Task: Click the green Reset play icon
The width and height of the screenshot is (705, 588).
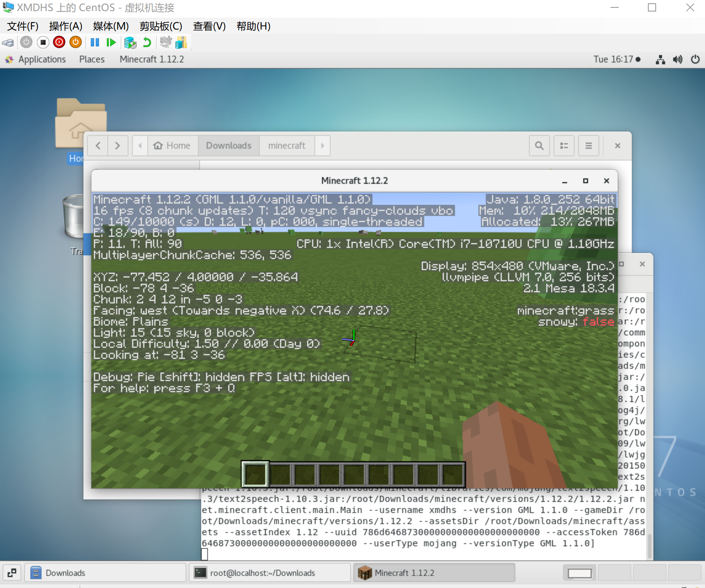Action: pyautogui.click(x=111, y=42)
